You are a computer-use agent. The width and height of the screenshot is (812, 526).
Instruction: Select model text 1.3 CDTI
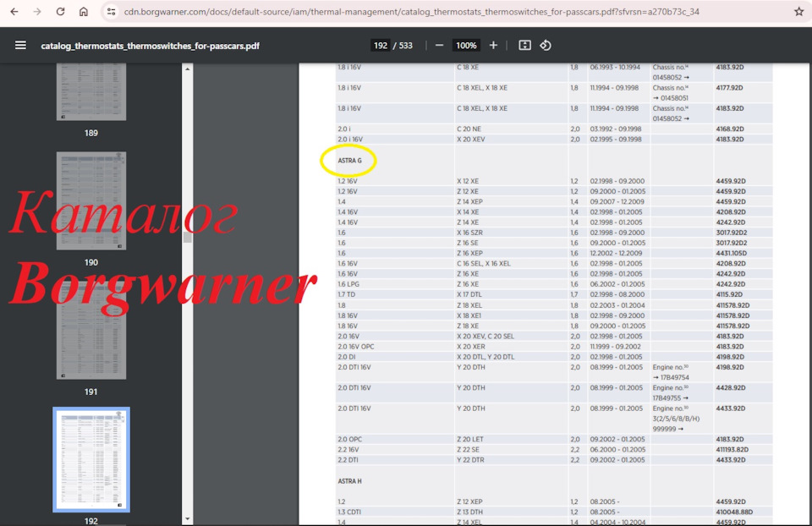[x=349, y=512]
